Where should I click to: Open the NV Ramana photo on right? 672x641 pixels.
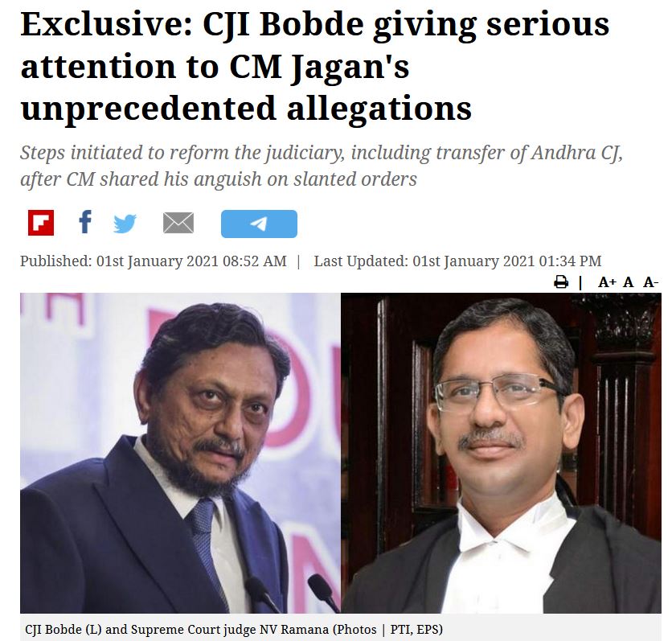click(x=501, y=453)
